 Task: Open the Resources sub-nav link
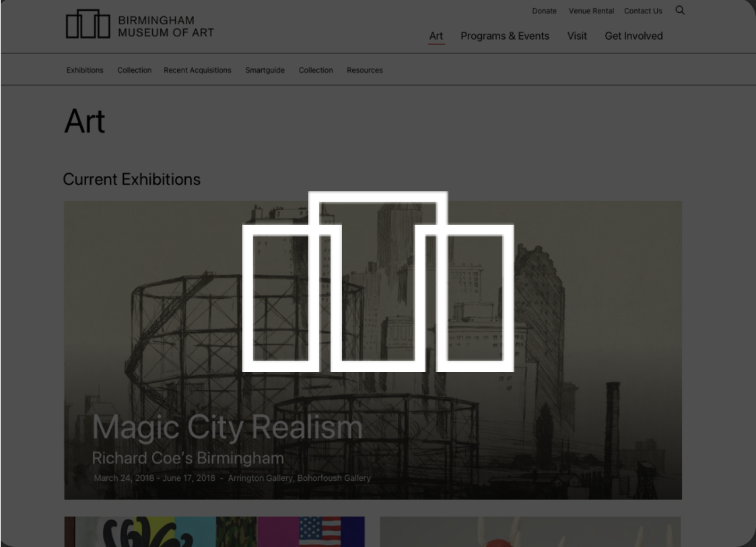pyautogui.click(x=364, y=70)
